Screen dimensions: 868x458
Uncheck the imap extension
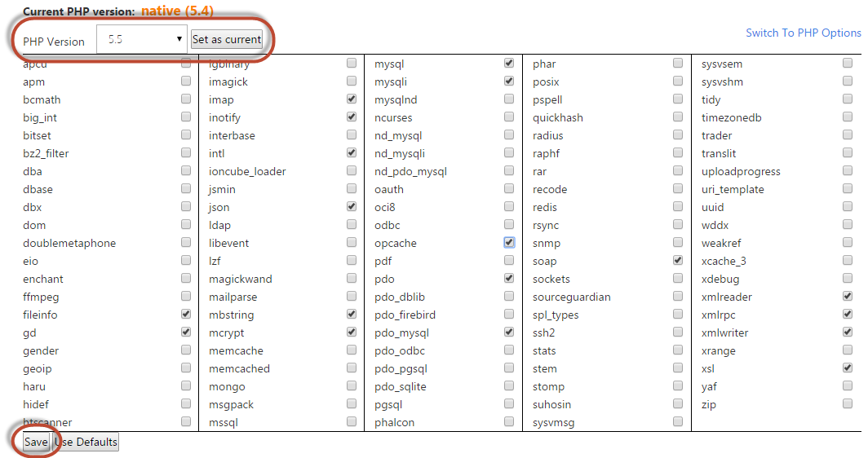352,99
